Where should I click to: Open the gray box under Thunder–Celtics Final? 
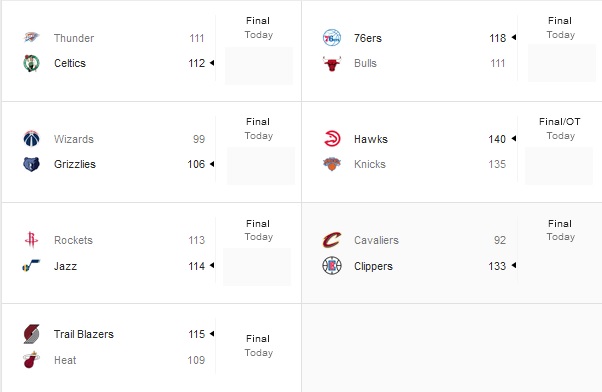[259, 66]
